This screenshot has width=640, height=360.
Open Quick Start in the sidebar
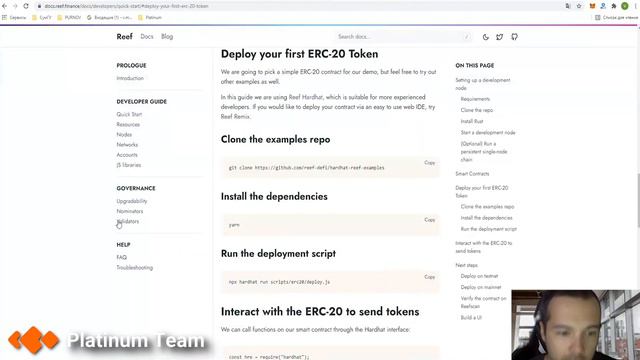(129, 114)
